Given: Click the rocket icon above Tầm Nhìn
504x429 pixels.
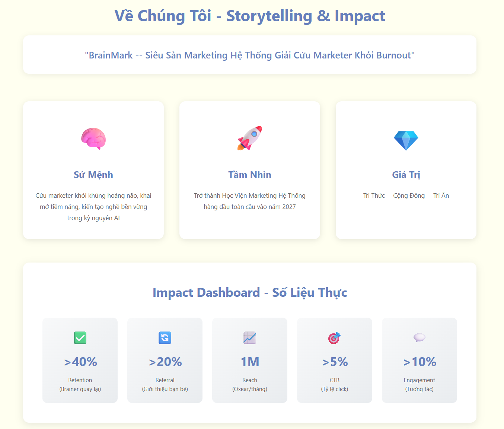Looking at the screenshot, I should coord(250,138).
